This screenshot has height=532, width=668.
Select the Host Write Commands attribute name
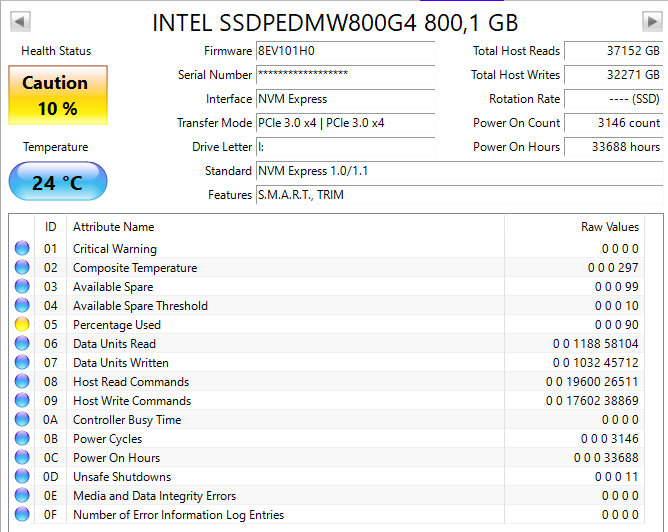click(132, 401)
